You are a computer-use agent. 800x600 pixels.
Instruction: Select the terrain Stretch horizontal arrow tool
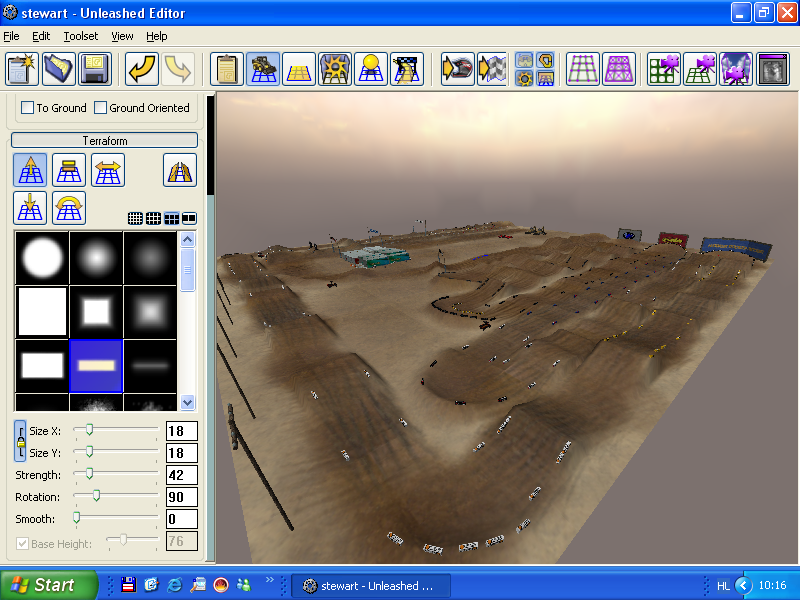[108, 170]
